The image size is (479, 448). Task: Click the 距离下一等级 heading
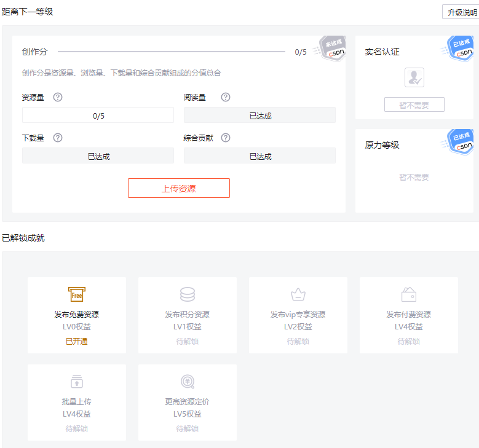tap(27, 12)
